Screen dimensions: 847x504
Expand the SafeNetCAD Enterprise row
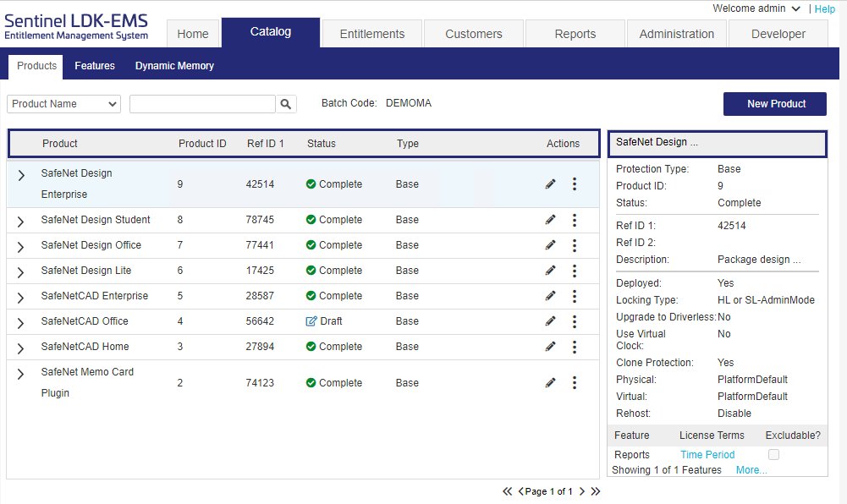tap(21, 297)
